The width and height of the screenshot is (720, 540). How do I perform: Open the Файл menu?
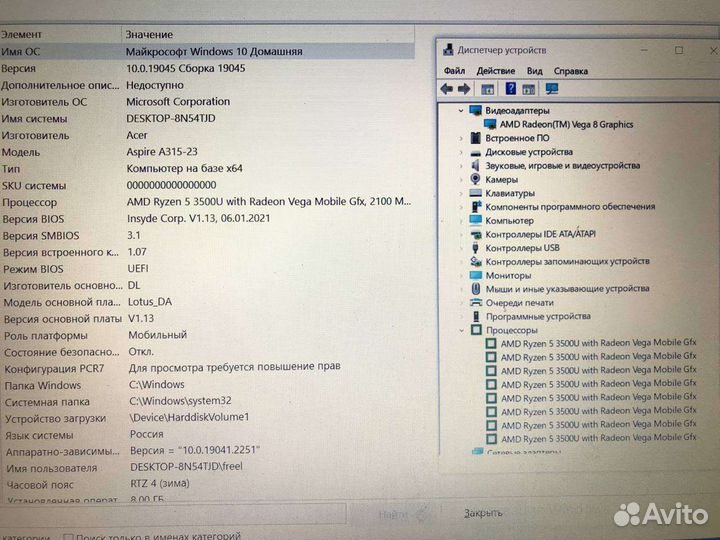454,71
